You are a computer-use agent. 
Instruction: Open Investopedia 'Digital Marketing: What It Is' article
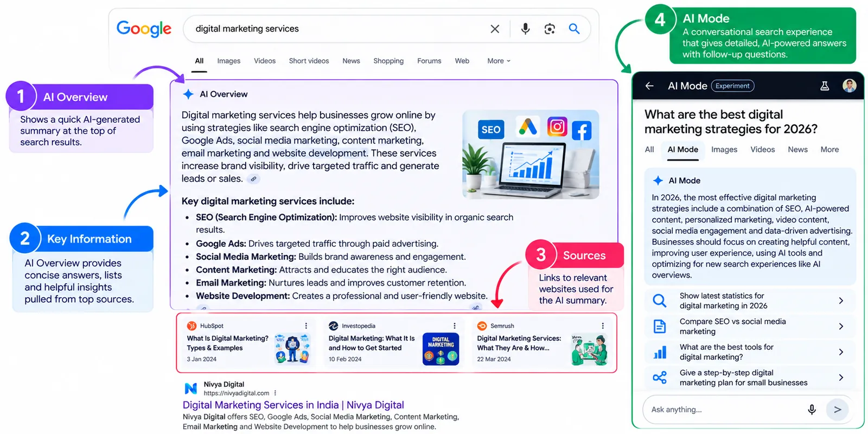click(x=372, y=343)
